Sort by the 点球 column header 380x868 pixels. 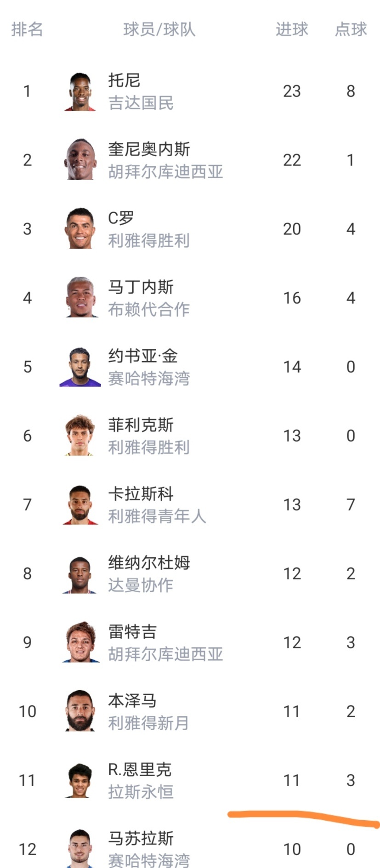pos(351,29)
